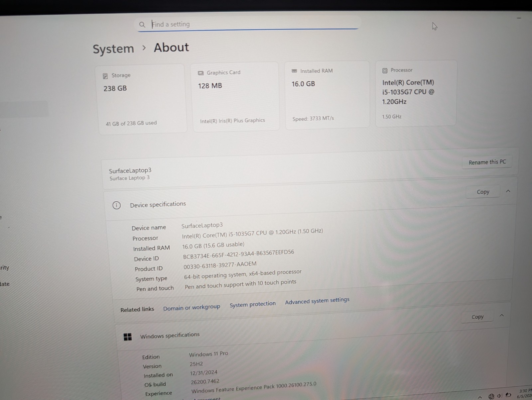Click the search magnifier icon
Image resolution: width=532 pixels, height=400 pixels.
(x=142, y=25)
